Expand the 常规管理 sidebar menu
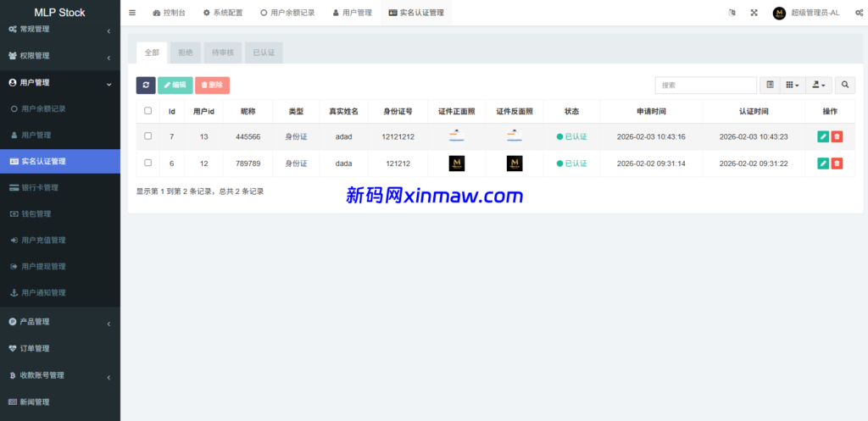This screenshot has height=421, width=868. [60, 30]
